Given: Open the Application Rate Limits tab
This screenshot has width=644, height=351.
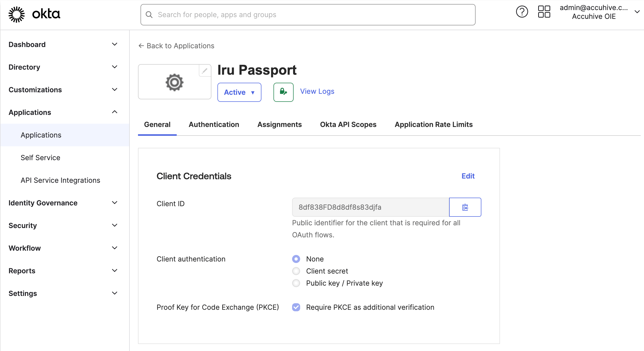Looking at the screenshot, I should click(434, 125).
